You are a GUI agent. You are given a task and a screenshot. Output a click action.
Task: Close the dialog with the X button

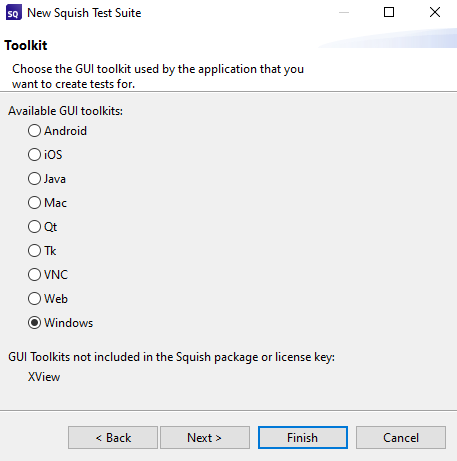[435, 12]
